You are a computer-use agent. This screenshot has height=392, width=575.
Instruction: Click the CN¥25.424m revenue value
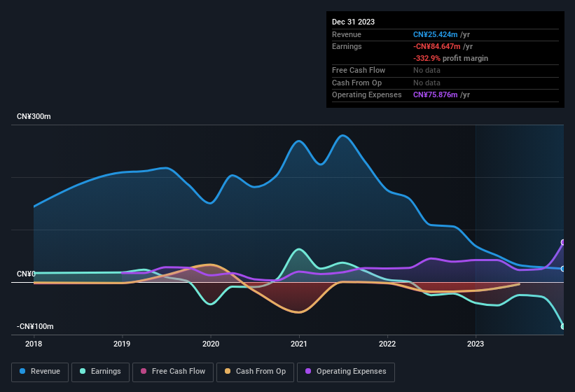click(436, 34)
